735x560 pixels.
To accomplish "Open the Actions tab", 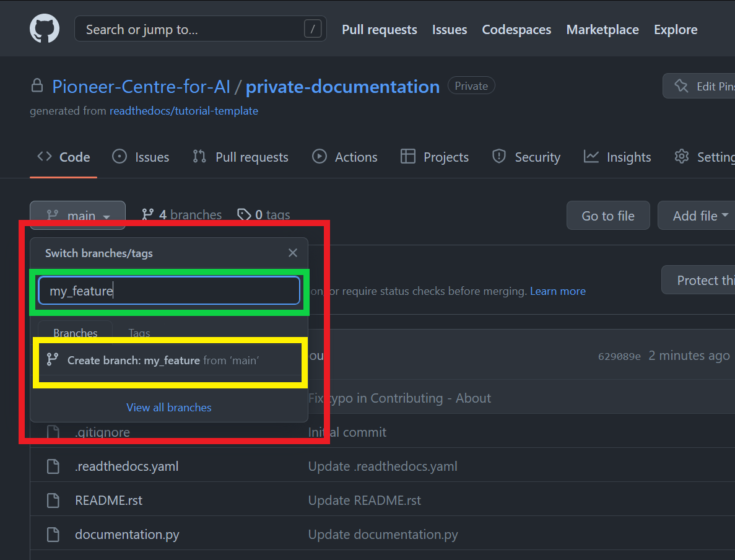I will (344, 157).
